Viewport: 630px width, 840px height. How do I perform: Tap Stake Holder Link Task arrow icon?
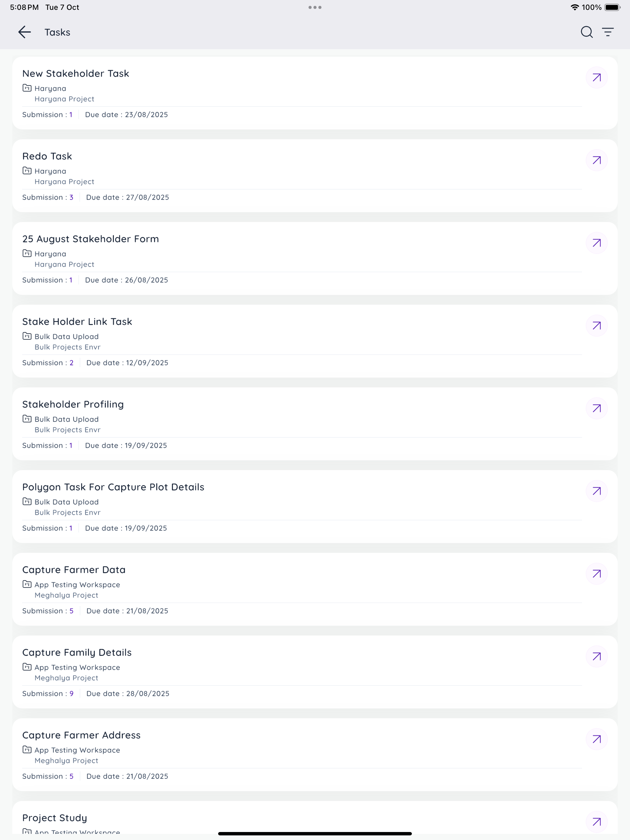click(596, 326)
